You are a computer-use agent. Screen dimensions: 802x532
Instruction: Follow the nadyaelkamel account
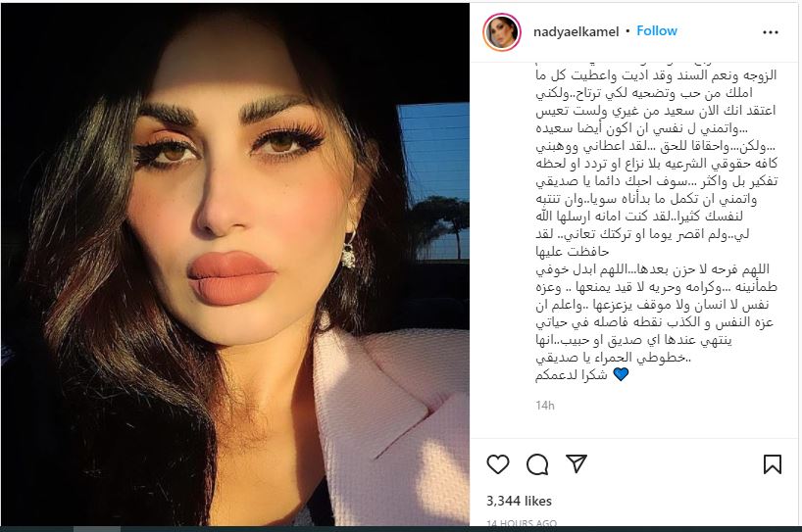click(657, 31)
